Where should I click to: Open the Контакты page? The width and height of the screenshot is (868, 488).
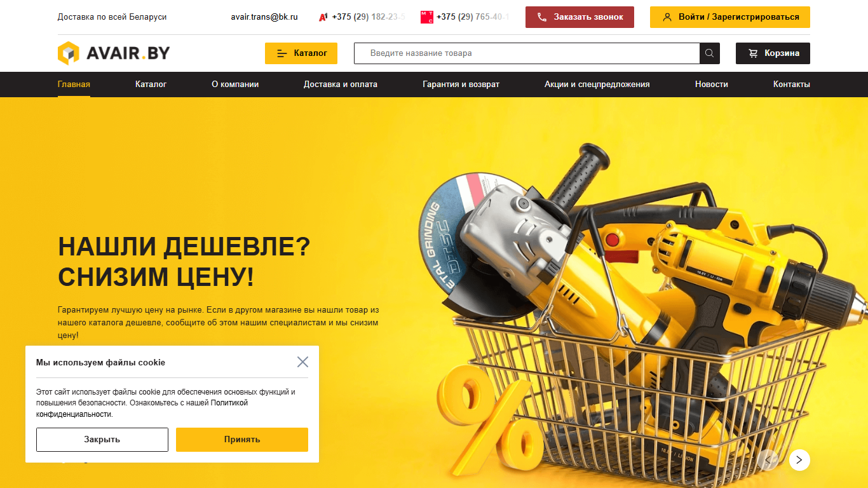pos(792,85)
